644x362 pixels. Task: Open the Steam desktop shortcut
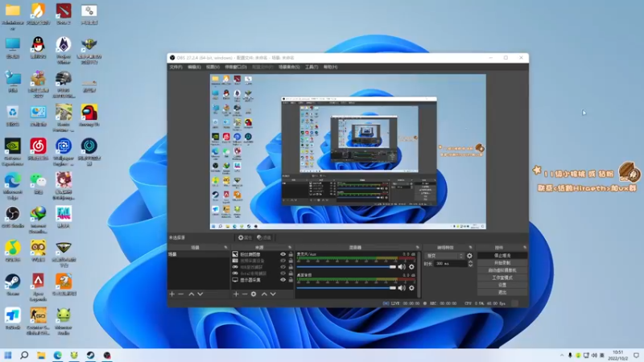pyautogui.click(x=13, y=285)
